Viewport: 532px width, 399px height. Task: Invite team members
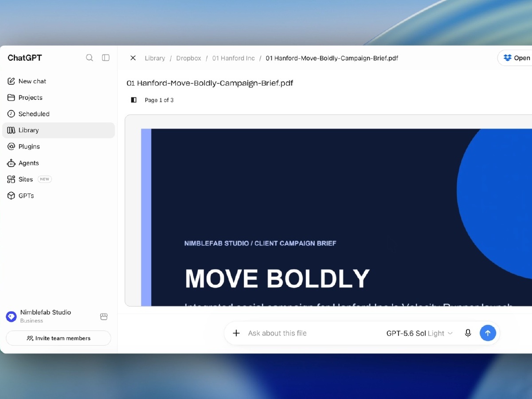coord(59,338)
